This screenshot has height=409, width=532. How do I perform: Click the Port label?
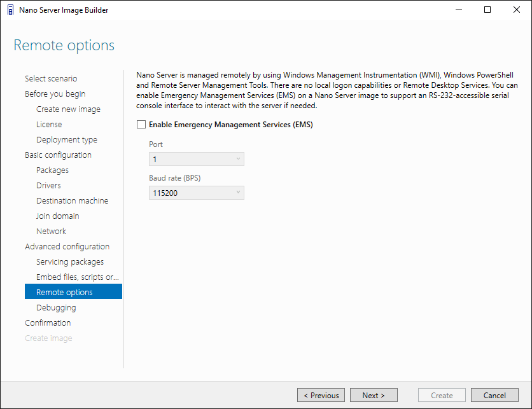156,144
